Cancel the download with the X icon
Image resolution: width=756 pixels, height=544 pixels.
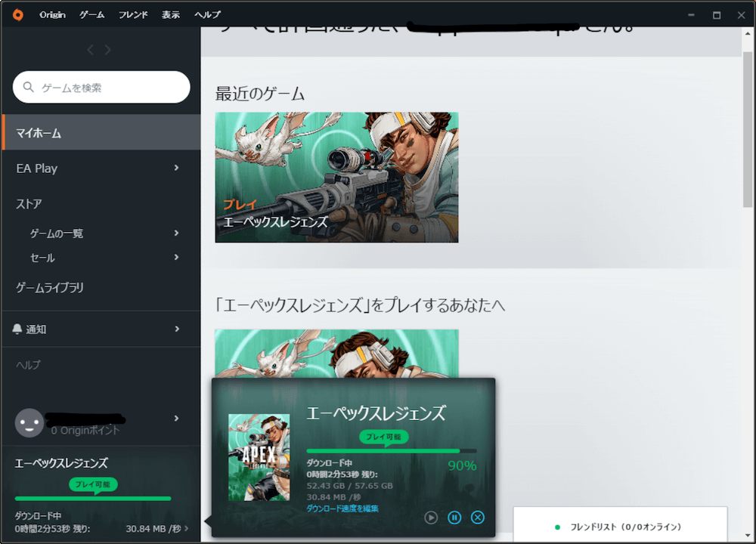(477, 518)
